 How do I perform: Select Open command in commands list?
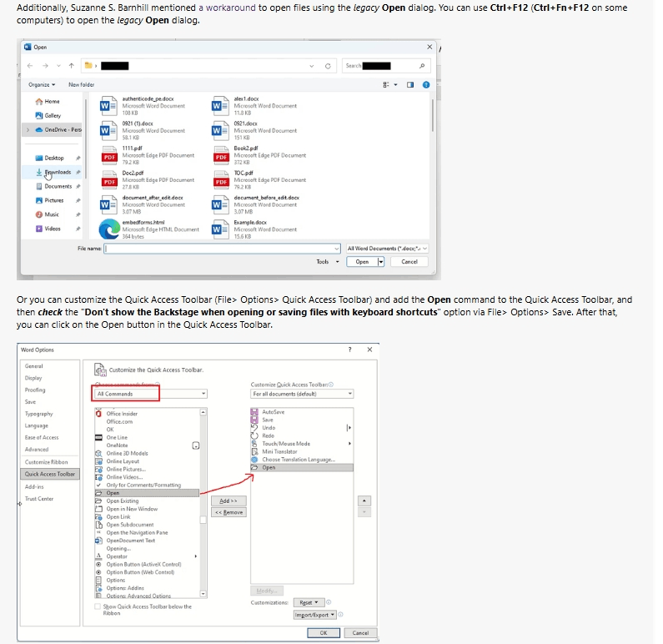[x=147, y=493]
